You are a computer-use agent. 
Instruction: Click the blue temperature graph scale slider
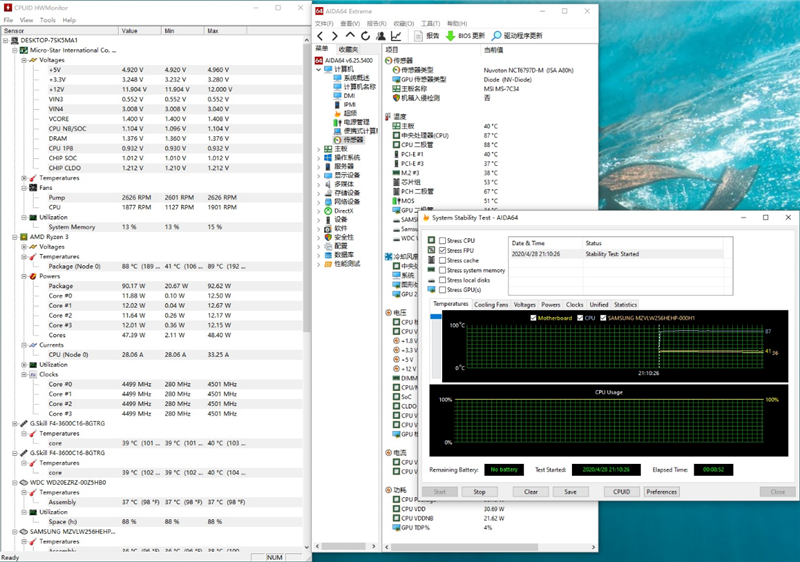click(436, 317)
